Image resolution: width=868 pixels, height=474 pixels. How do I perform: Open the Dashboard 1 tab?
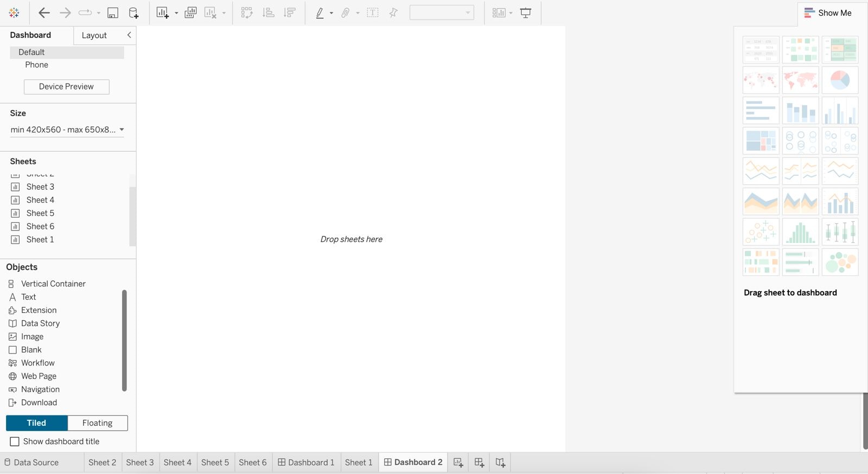pyautogui.click(x=307, y=463)
